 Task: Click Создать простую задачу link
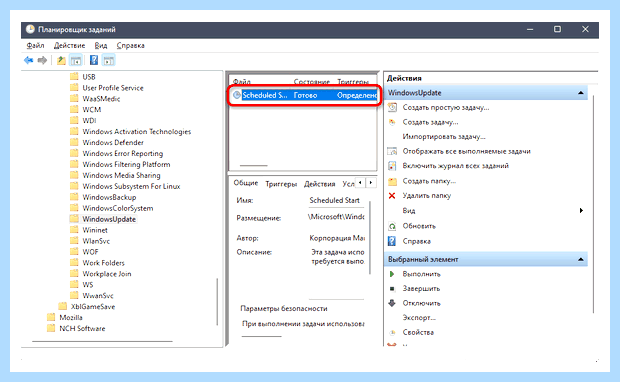point(446,108)
